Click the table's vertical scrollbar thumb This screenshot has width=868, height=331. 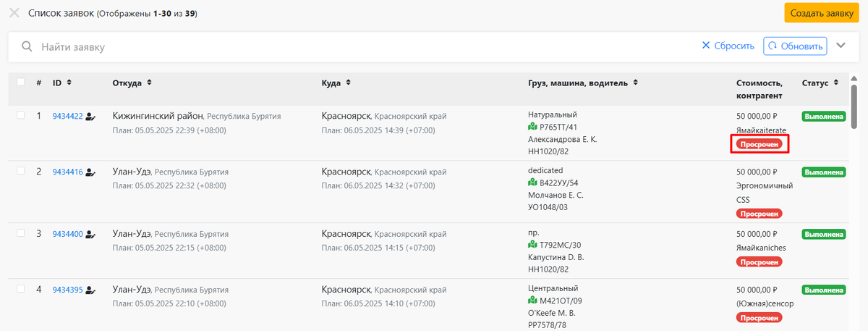(x=854, y=105)
